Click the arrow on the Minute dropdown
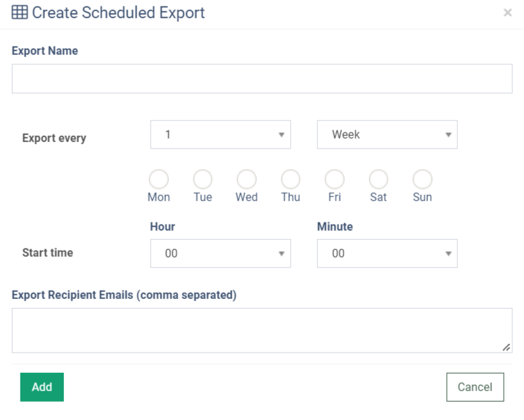This screenshot has height=420, width=524. 448,253
